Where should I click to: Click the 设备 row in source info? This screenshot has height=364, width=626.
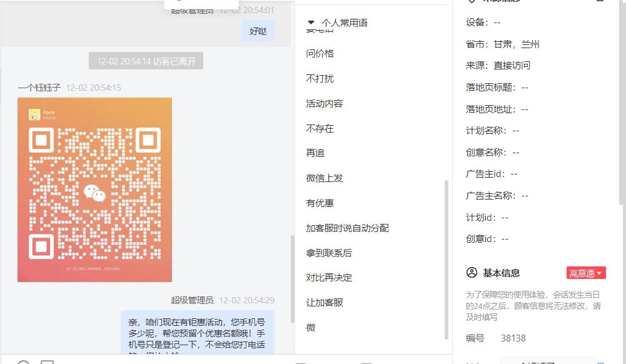coord(483,23)
